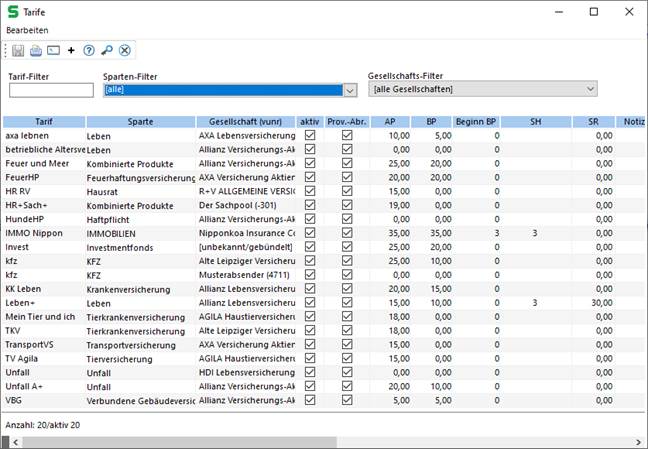Add a new tariff with plus icon

[x=71, y=50]
